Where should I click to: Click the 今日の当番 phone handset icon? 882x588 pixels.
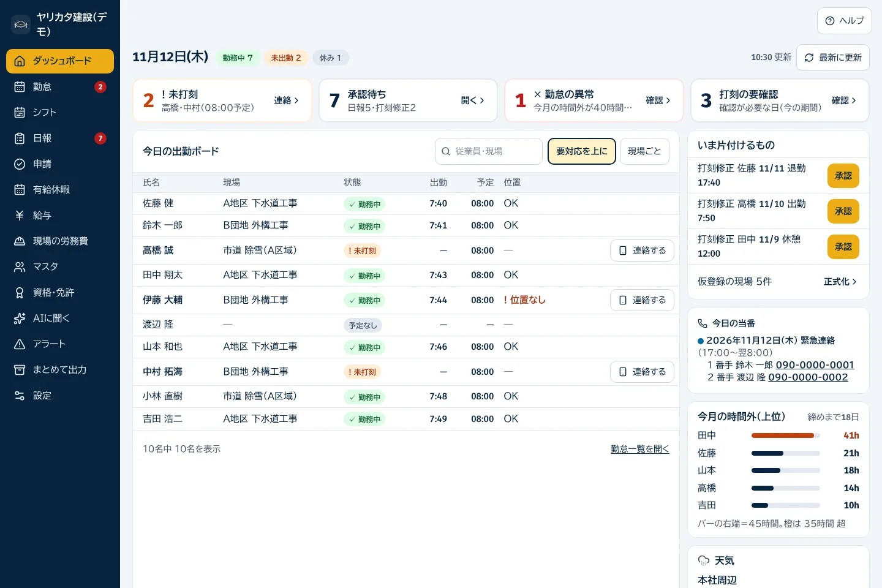click(x=703, y=323)
